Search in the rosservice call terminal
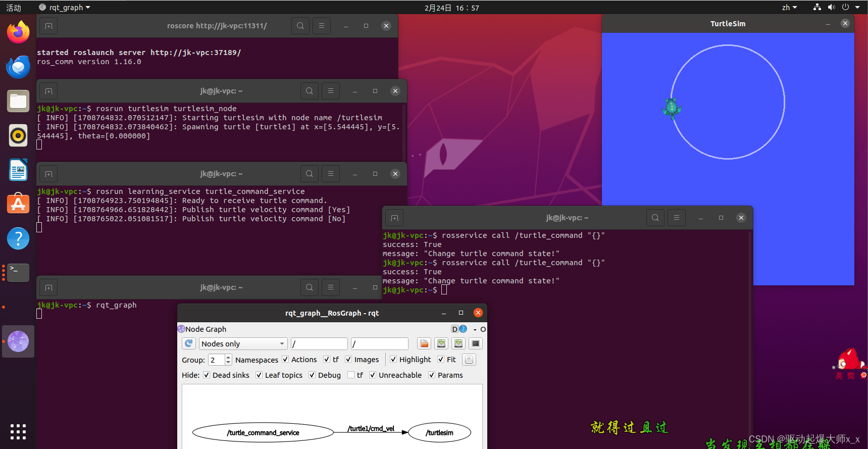The image size is (868, 449). [655, 218]
